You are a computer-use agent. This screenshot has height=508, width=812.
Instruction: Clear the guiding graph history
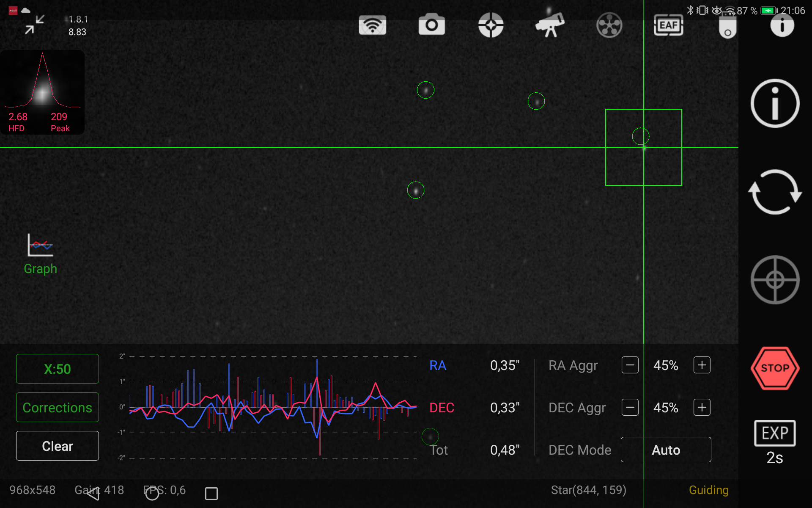[x=58, y=446]
